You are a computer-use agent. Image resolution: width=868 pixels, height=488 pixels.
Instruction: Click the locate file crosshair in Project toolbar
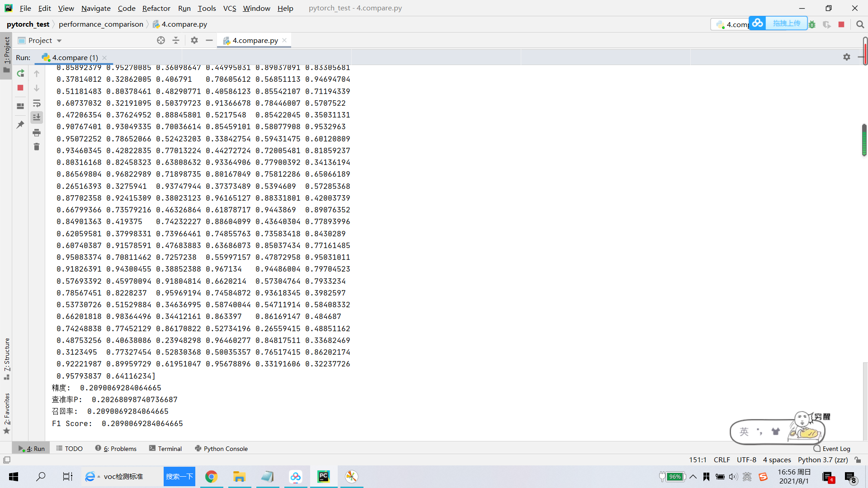[161, 40]
